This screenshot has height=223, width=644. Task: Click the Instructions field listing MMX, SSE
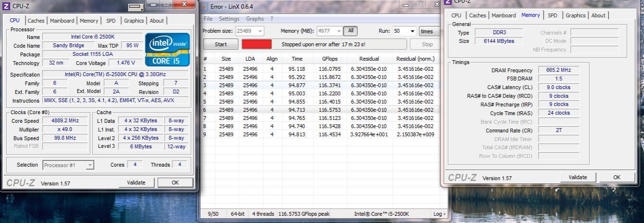click(115, 101)
